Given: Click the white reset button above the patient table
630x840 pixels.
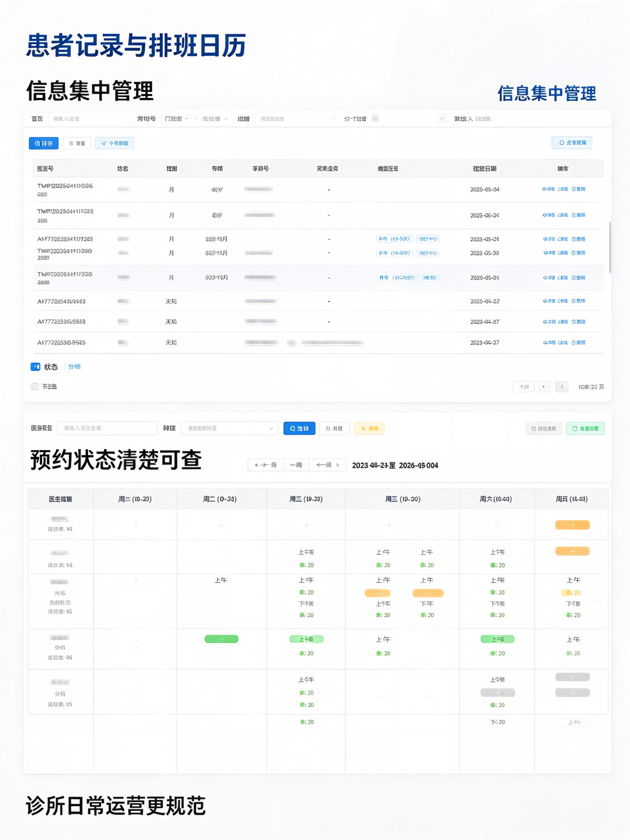Looking at the screenshot, I should point(77,143).
